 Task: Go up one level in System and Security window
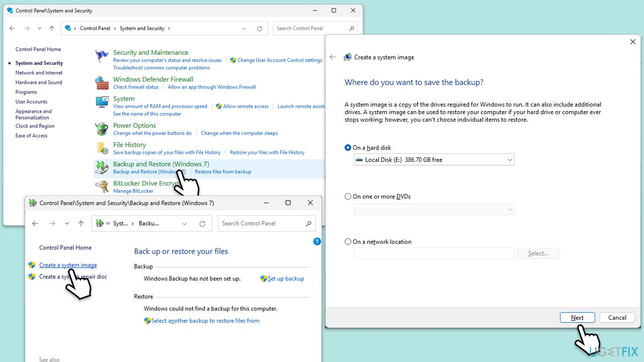click(51, 29)
